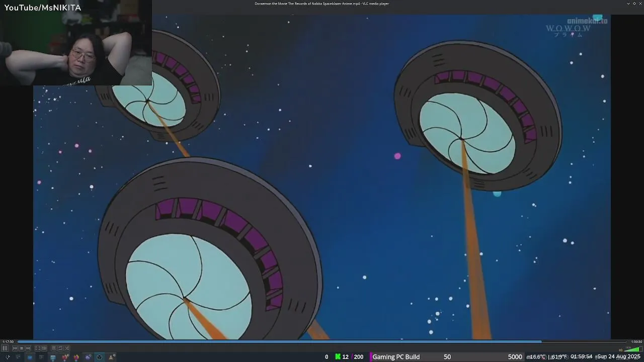Image resolution: width=644 pixels, height=362 pixels.
Task: Click the green N badge counter
Action: 338,357
